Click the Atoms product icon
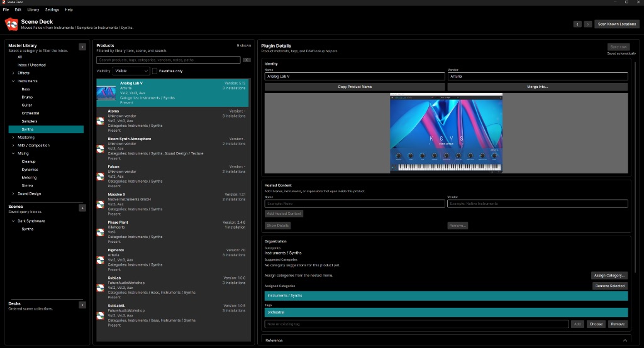The width and height of the screenshot is (644, 348). (x=100, y=121)
